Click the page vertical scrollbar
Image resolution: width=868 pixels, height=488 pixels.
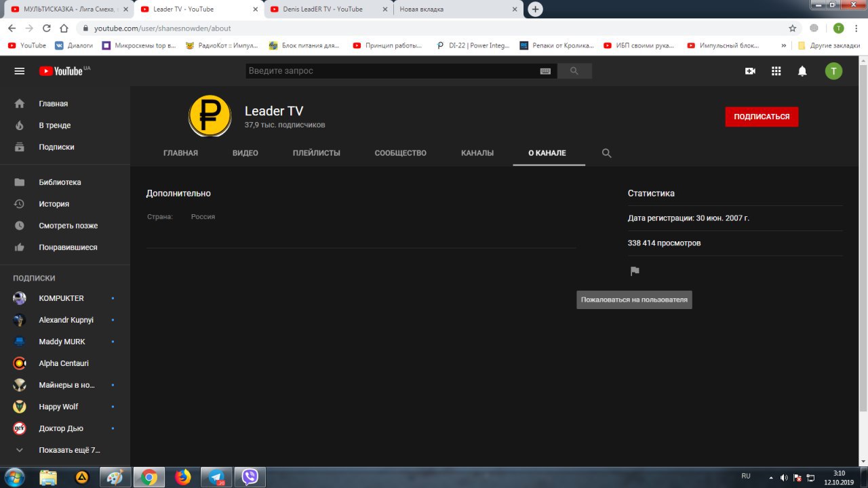point(863,237)
